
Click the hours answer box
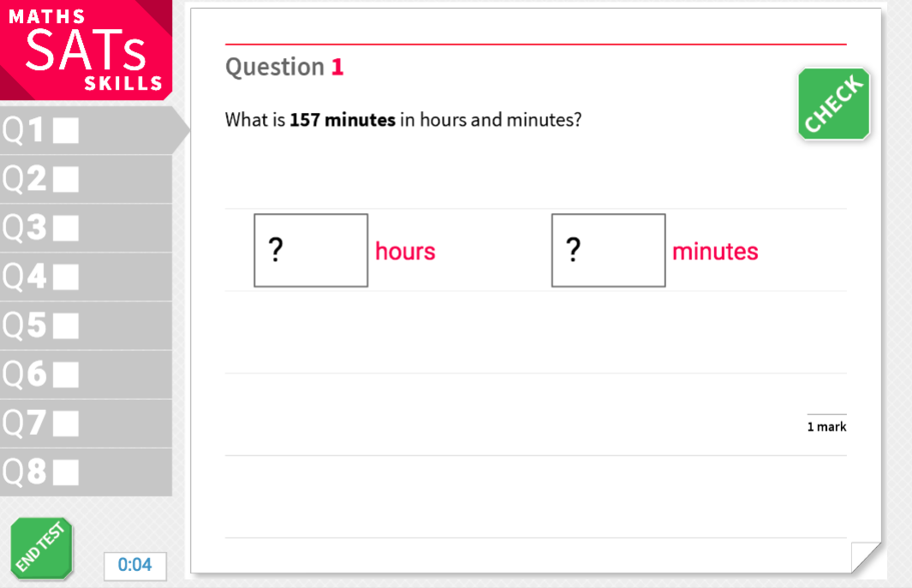pos(311,250)
